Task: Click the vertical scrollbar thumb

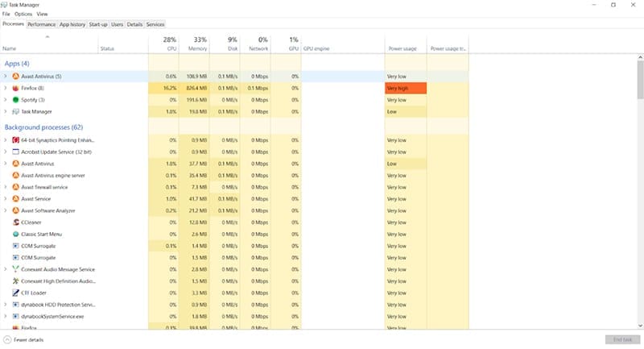Action: pyautogui.click(x=640, y=80)
